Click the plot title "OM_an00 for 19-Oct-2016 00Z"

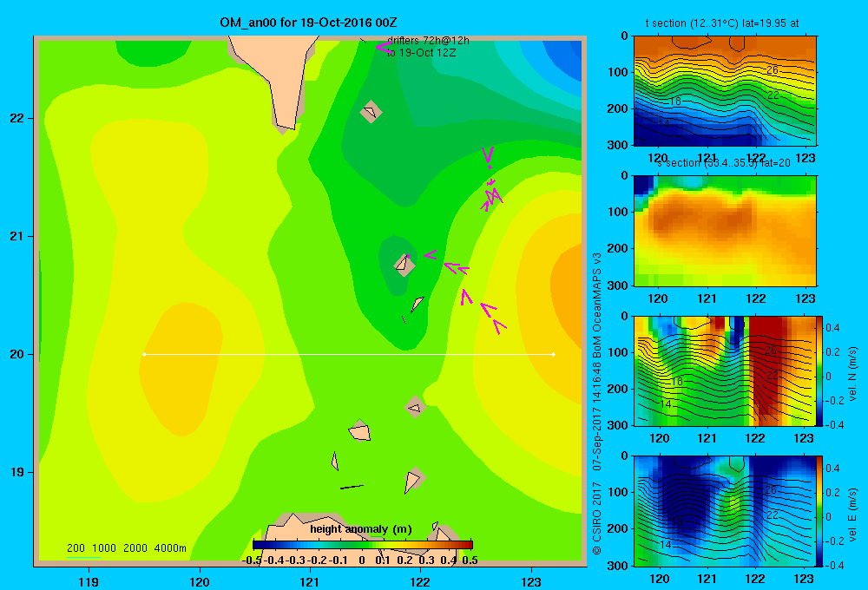308,23
